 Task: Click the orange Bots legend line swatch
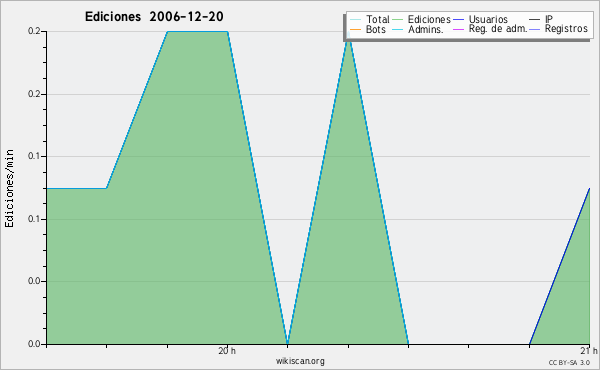[x=355, y=29]
